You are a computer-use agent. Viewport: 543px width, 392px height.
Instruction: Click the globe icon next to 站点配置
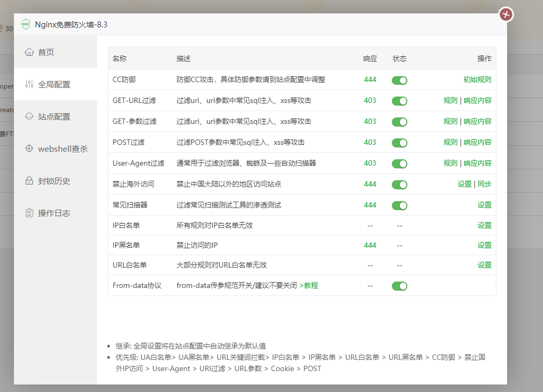(x=29, y=116)
